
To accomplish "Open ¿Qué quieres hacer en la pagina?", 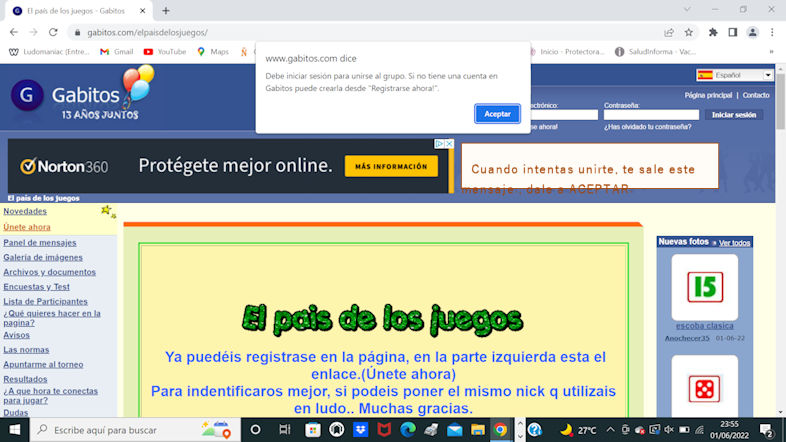I will coord(52,318).
